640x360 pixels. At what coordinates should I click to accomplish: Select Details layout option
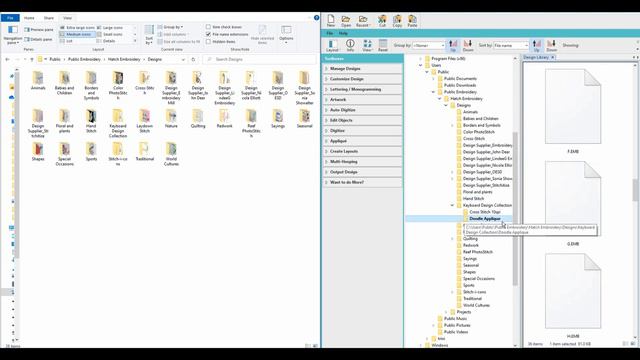(x=107, y=41)
